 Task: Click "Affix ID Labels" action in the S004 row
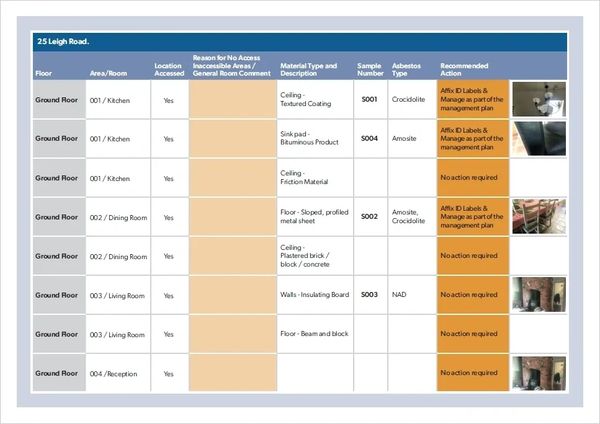[x=471, y=139]
